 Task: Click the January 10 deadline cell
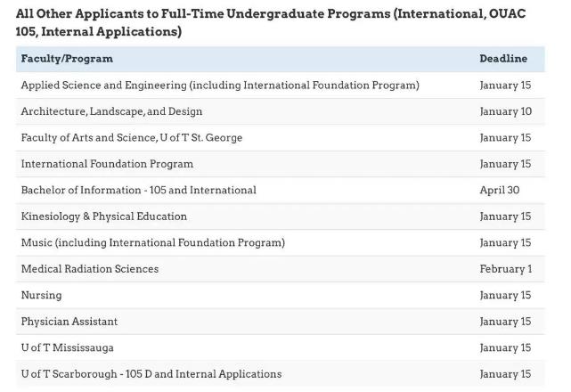point(505,111)
